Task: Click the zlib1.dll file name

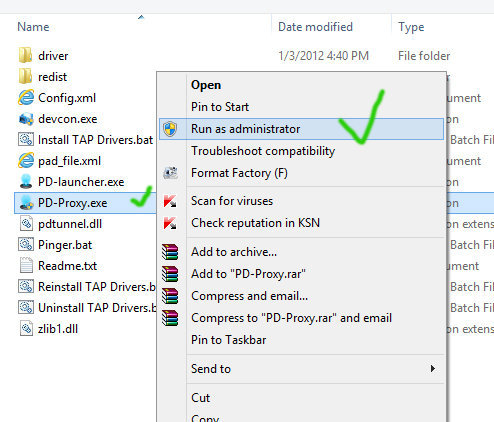Action: tap(58, 329)
